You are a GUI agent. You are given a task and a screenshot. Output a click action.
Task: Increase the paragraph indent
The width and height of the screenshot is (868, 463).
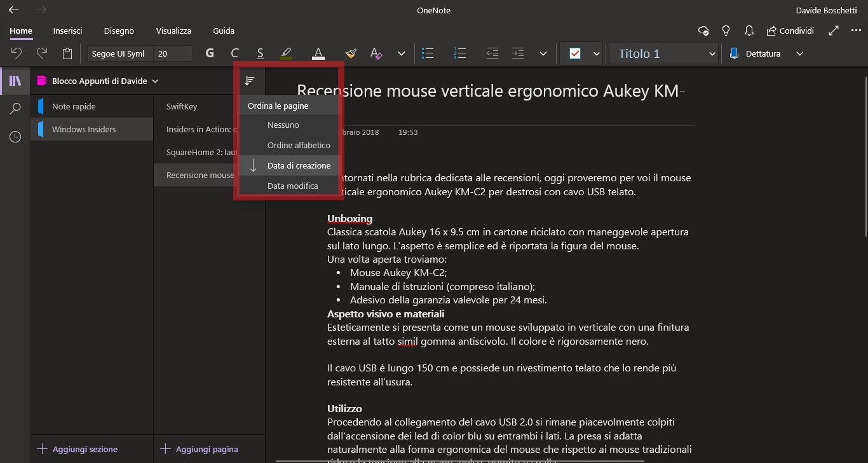pyautogui.click(x=518, y=53)
